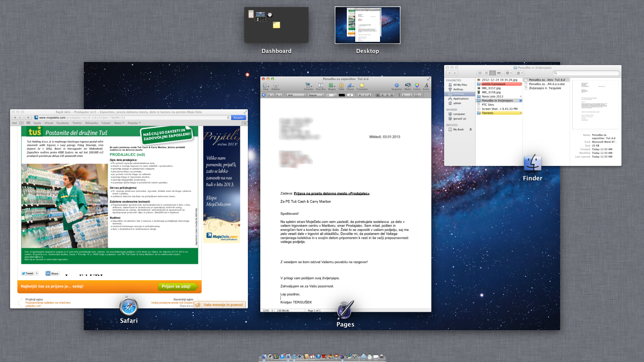644x362 pixels.
Task: Toggle Safari Reader view
Action: (x=238, y=118)
